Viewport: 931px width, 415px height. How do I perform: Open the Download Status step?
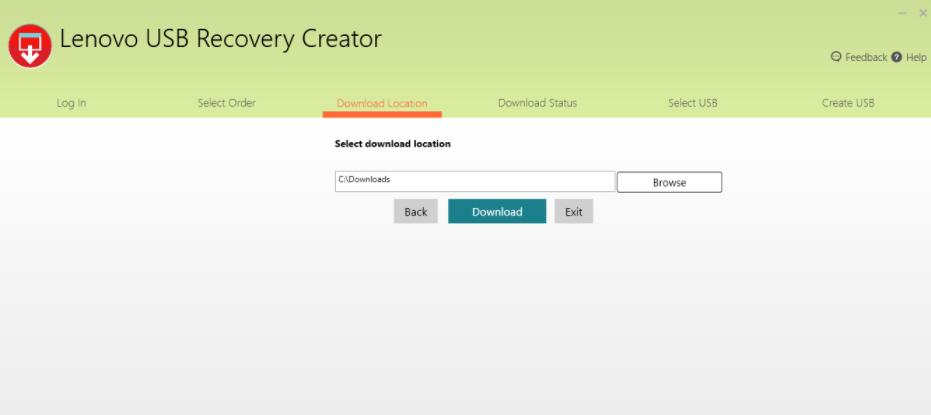click(x=537, y=103)
